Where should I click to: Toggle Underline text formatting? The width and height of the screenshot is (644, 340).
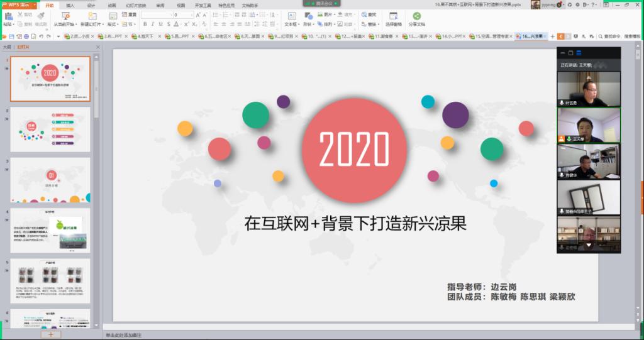click(x=161, y=25)
